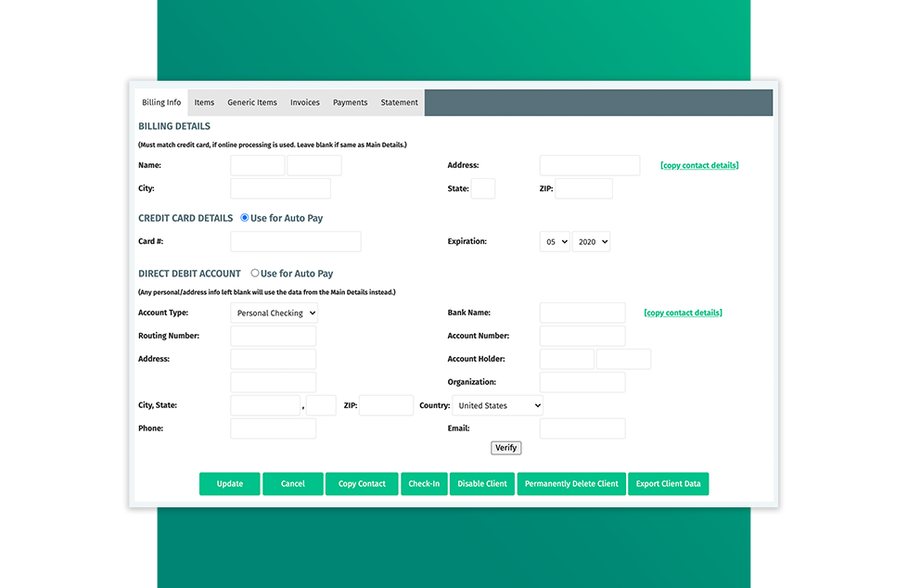Open the expiration month dropdown

tap(555, 242)
